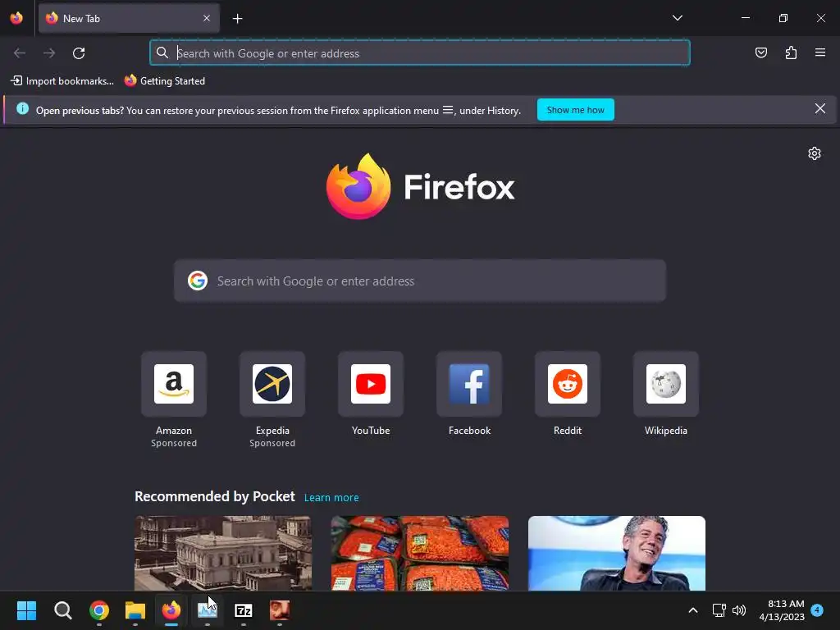The image size is (840, 630).
Task: Expand the list all tabs chevron
Action: point(677,18)
